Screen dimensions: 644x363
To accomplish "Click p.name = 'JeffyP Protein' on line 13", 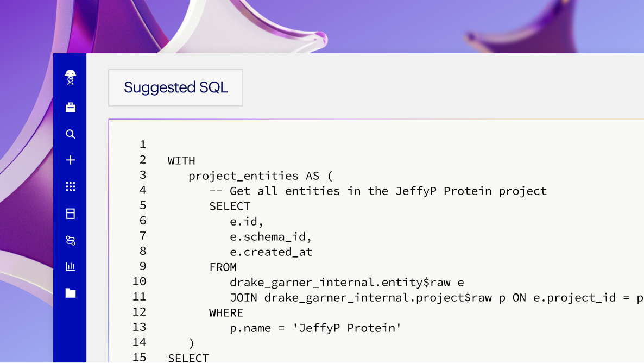I will pyautogui.click(x=315, y=328).
